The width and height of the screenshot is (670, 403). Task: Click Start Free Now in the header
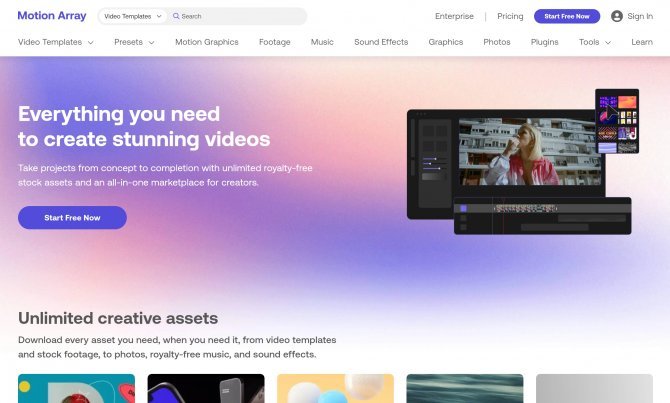(567, 16)
